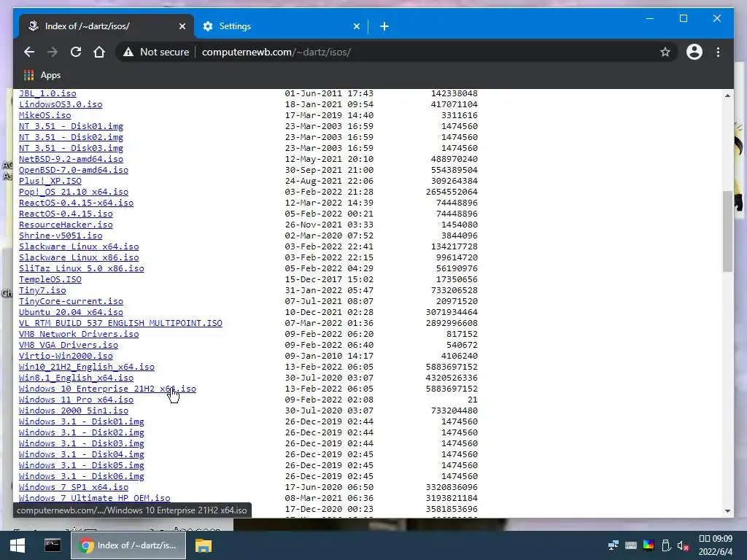
Task: Click the vertical scrollbar thumb
Action: point(727,231)
